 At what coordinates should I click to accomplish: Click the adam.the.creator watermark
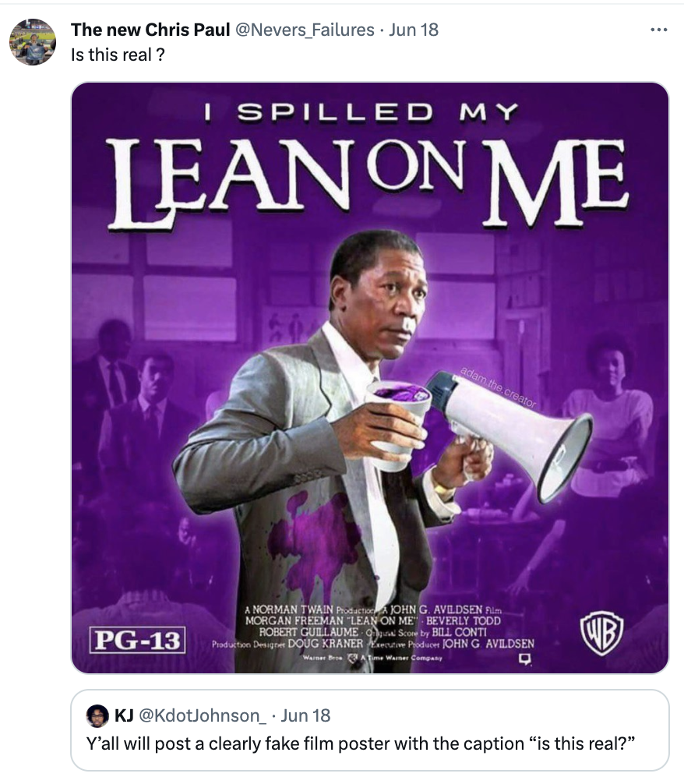pyautogui.click(x=499, y=387)
